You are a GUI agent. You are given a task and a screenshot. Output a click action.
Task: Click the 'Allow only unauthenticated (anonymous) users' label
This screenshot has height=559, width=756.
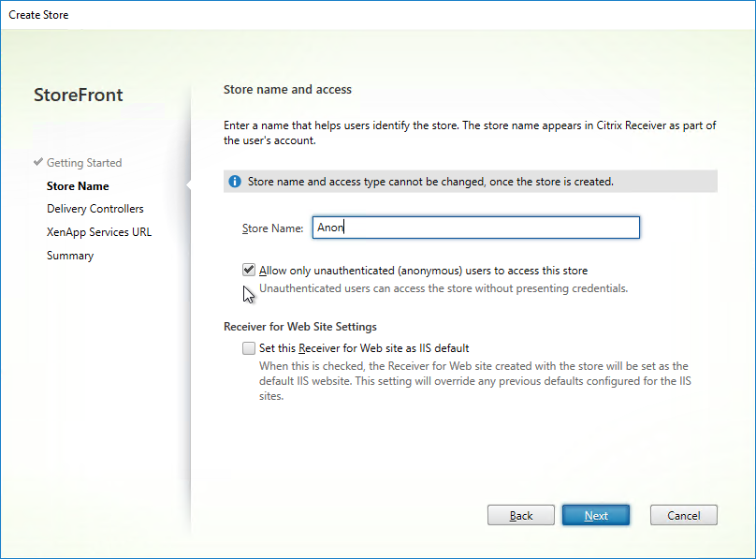[423, 271]
